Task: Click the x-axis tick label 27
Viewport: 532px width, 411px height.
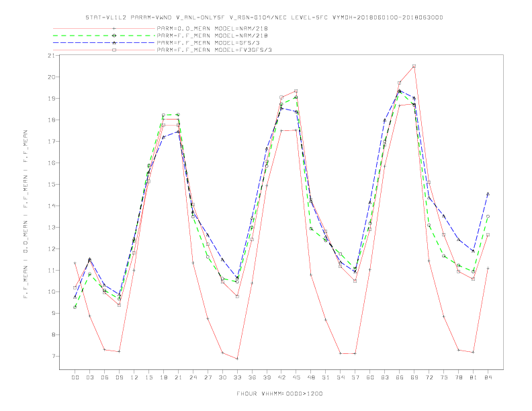Action: [x=208, y=377]
